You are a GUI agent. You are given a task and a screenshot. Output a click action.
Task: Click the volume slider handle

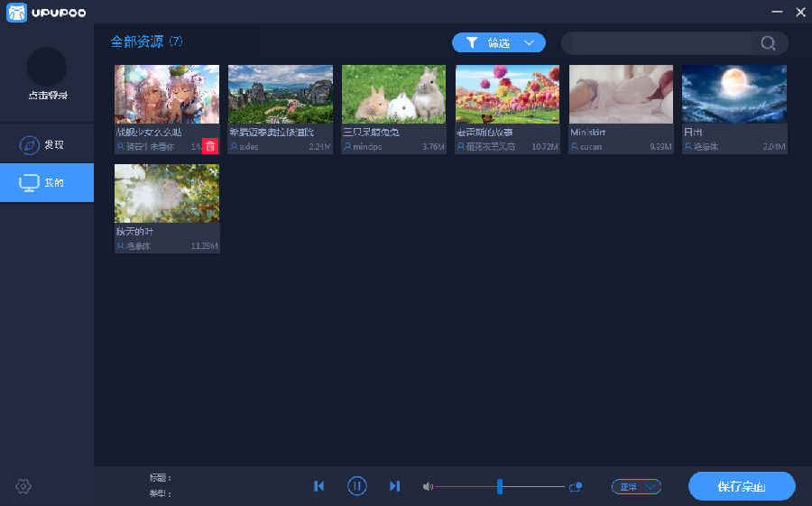[499, 487]
